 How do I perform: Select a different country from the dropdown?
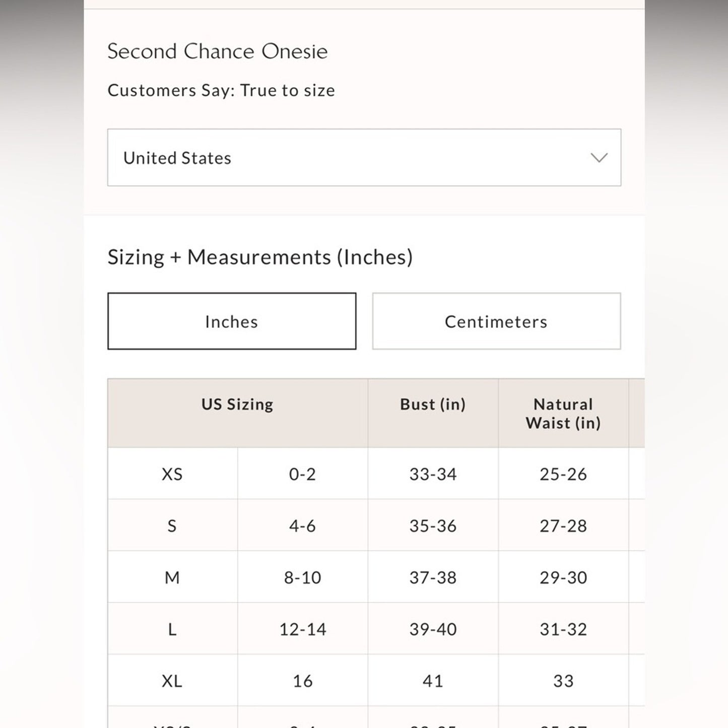click(x=364, y=158)
